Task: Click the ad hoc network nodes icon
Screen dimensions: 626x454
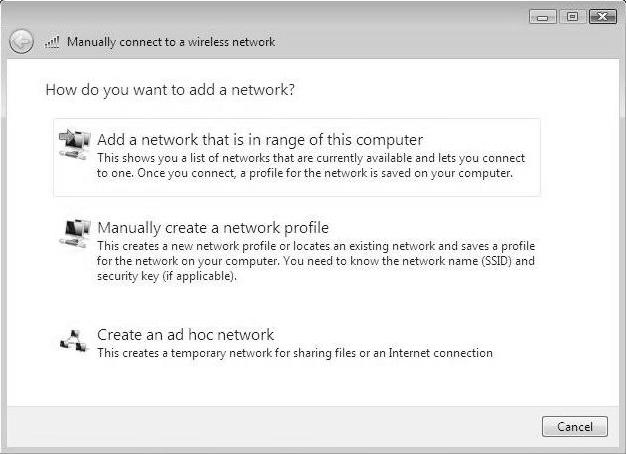Action: click(x=73, y=341)
